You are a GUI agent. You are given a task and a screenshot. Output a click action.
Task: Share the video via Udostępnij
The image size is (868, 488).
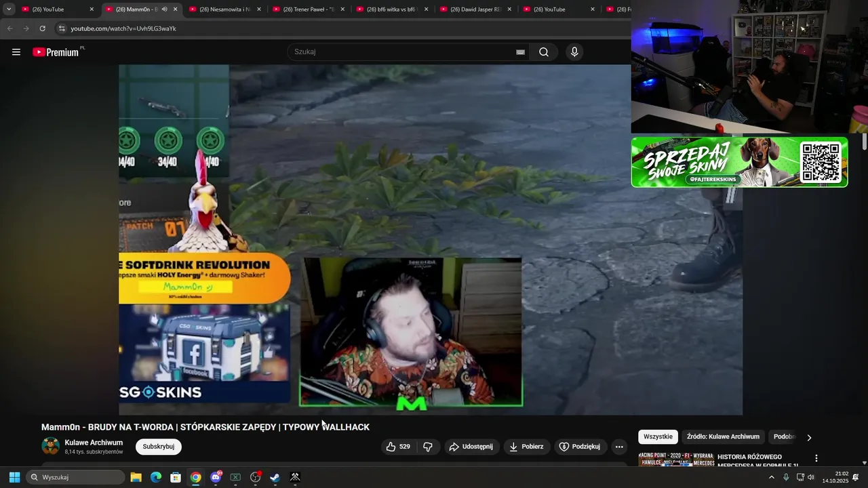pos(472,447)
